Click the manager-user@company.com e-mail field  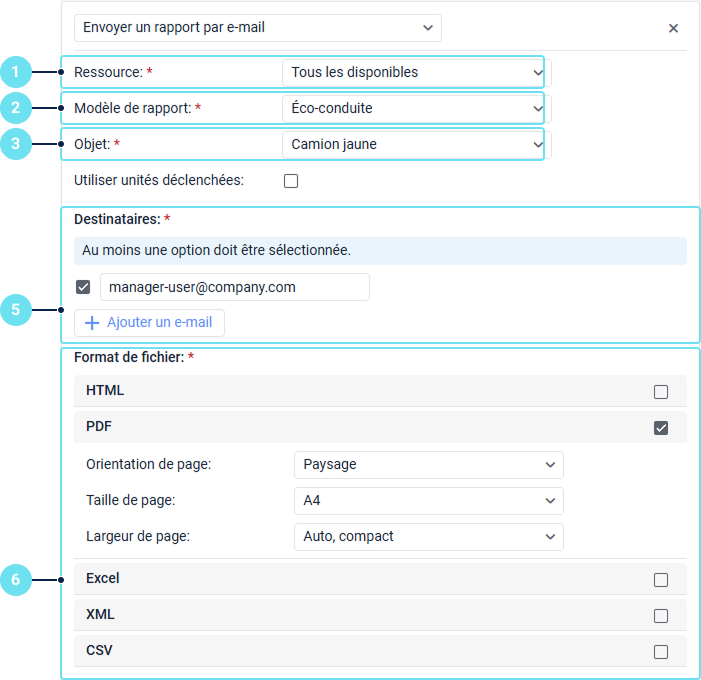coord(234,287)
